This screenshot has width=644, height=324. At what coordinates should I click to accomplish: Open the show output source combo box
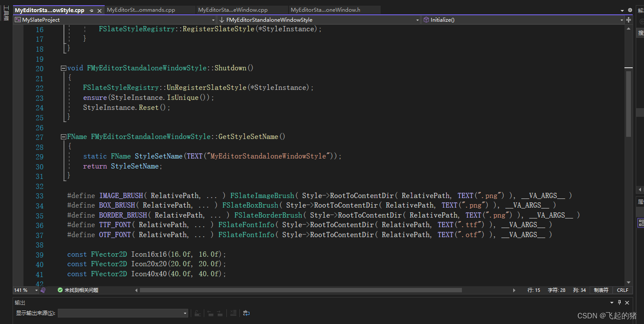tap(123, 313)
